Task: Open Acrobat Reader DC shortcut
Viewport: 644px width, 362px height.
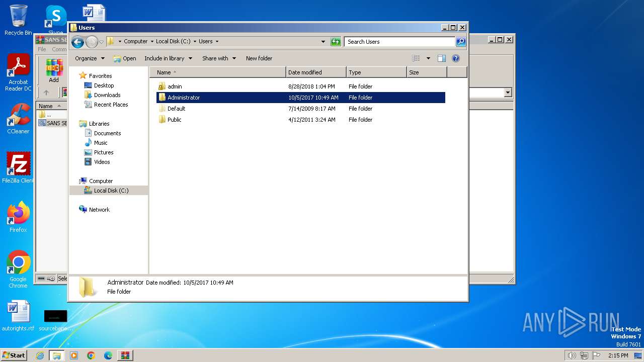Action: (18, 73)
